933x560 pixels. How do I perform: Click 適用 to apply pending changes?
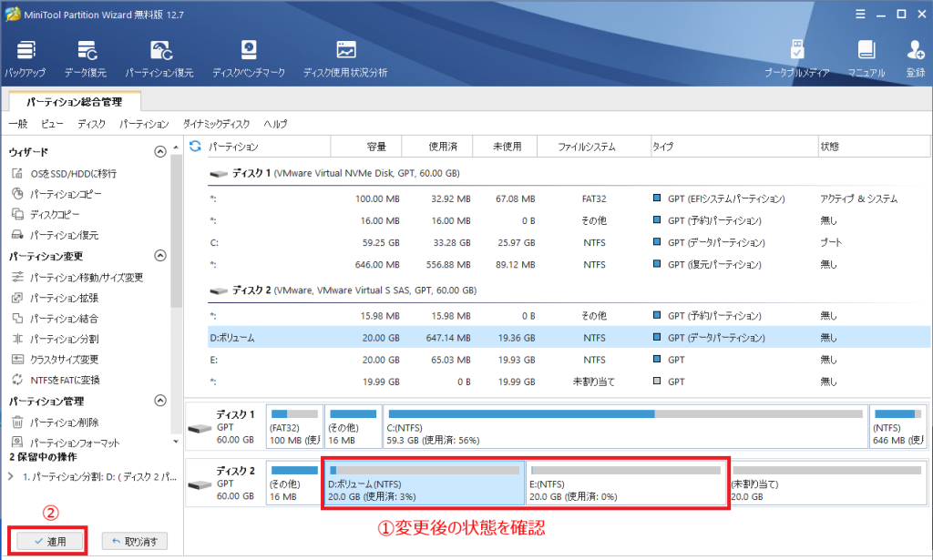point(50,541)
